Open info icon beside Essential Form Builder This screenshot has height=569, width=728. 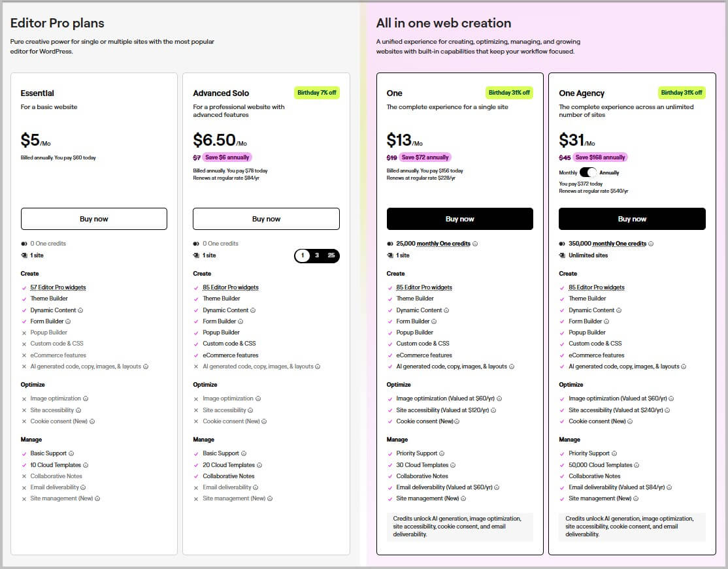[68, 321]
